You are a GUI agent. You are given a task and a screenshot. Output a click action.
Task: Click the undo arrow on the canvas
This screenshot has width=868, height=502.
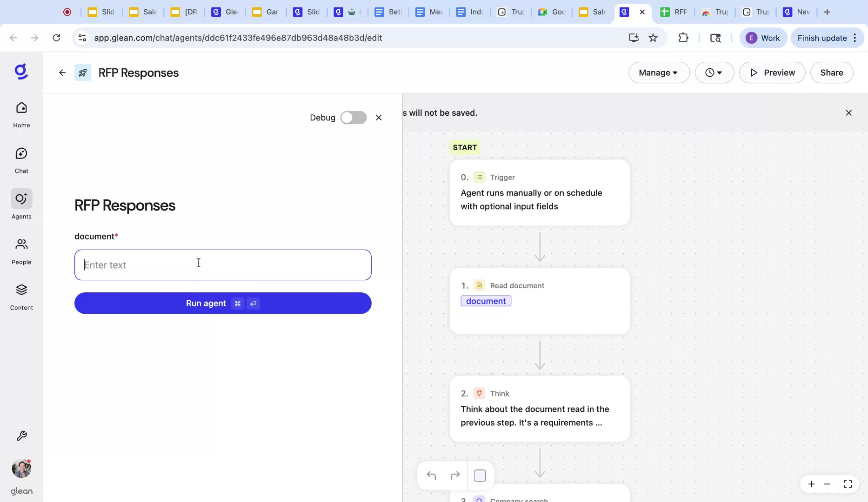coord(431,475)
